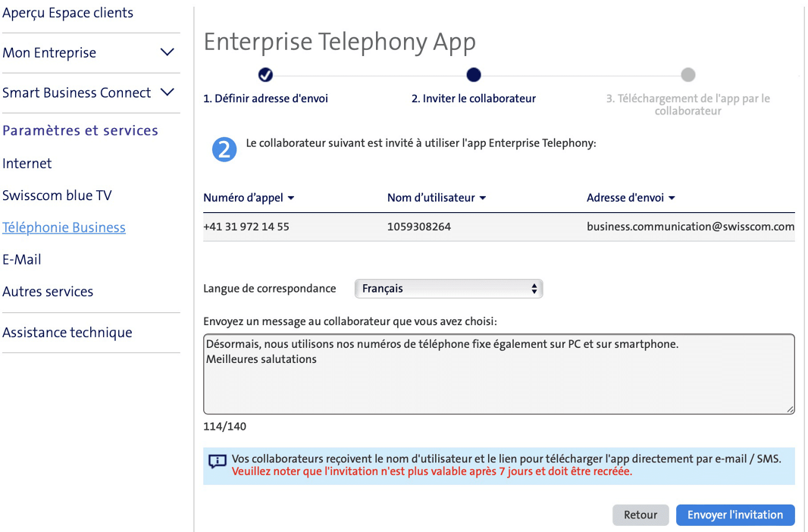The width and height of the screenshot is (808, 532).
Task: Click Envoyer l'invitation button
Action: pos(734,515)
